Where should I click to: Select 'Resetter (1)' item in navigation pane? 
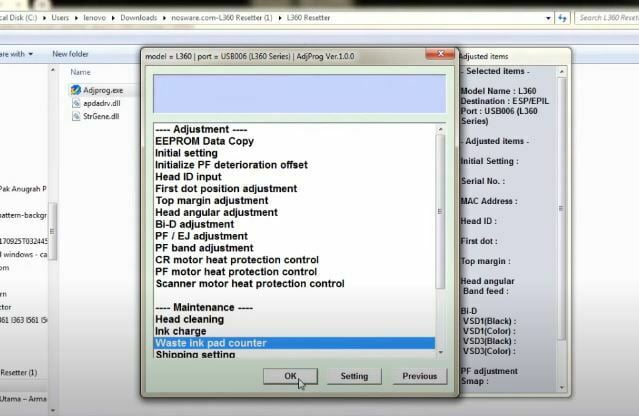[19, 372]
